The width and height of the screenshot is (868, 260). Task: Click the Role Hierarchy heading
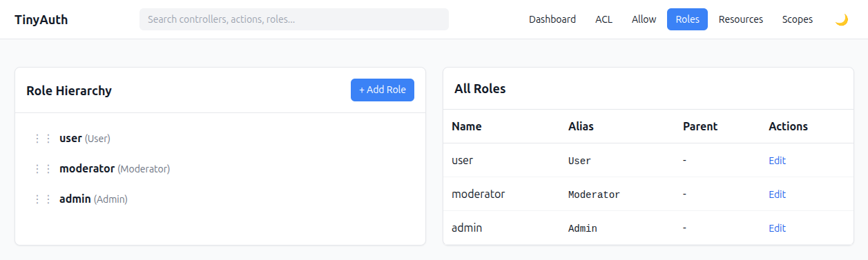(x=69, y=90)
